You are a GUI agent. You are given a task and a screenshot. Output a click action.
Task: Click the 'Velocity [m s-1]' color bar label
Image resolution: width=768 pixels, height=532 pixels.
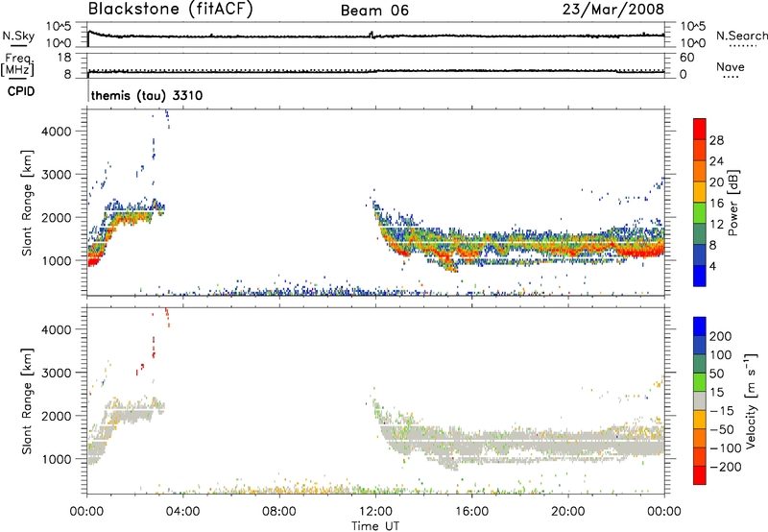pyautogui.click(x=751, y=400)
